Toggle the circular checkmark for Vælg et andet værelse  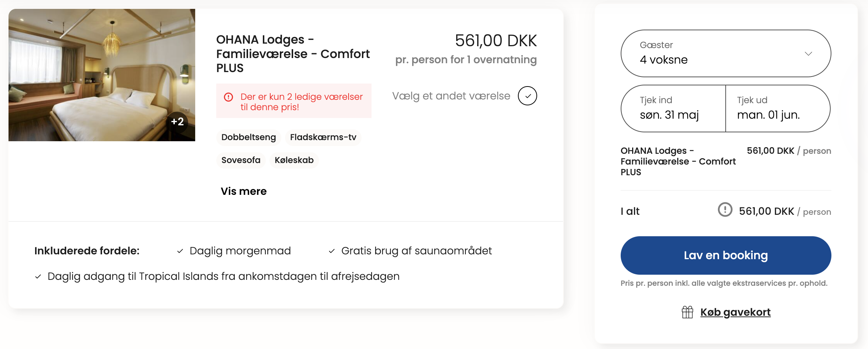coord(527,96)
